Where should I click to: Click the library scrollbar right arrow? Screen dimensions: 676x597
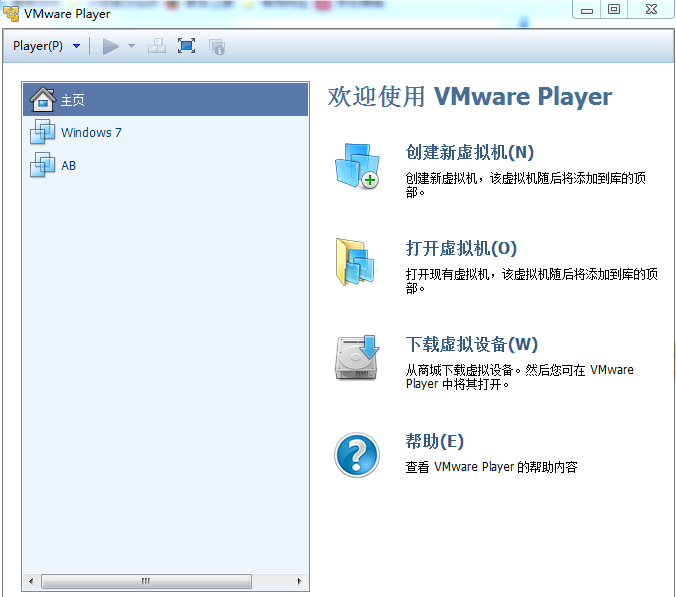(301, 581)
